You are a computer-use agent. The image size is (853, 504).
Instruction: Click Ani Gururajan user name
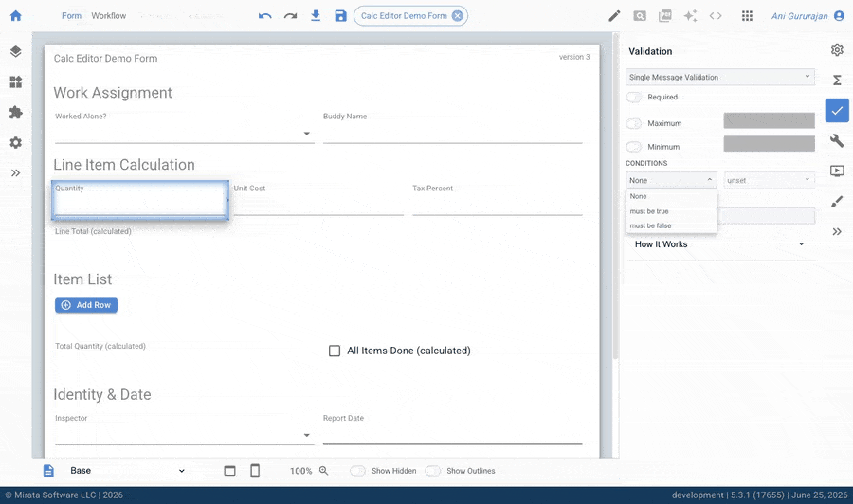coord(800,16)
